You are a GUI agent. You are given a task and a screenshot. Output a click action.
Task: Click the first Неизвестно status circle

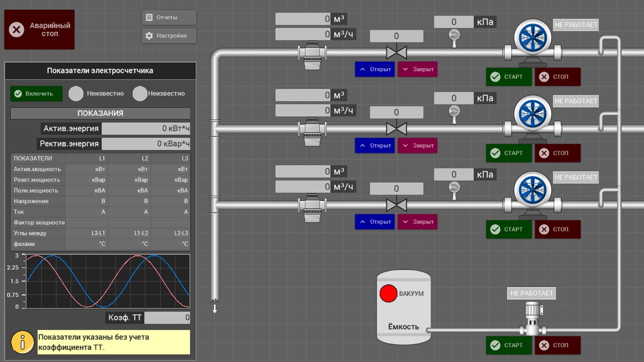coord(76,93)
